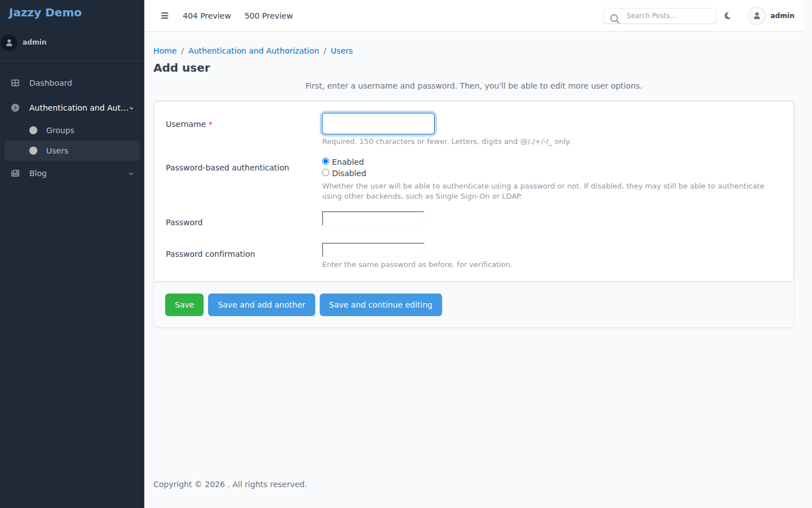Click the sidebar admin avatar icon
812x508 pixels.
[9, 42]
